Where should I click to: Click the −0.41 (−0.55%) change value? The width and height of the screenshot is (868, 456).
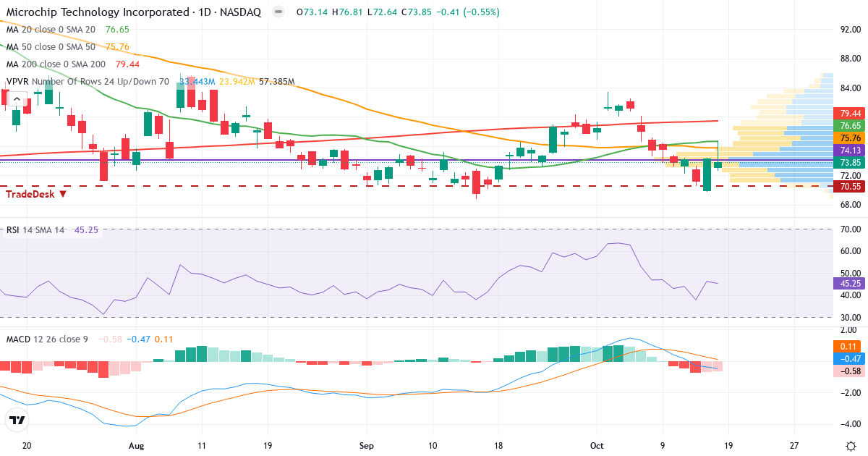pyautogui.click(x=468, y=12)
